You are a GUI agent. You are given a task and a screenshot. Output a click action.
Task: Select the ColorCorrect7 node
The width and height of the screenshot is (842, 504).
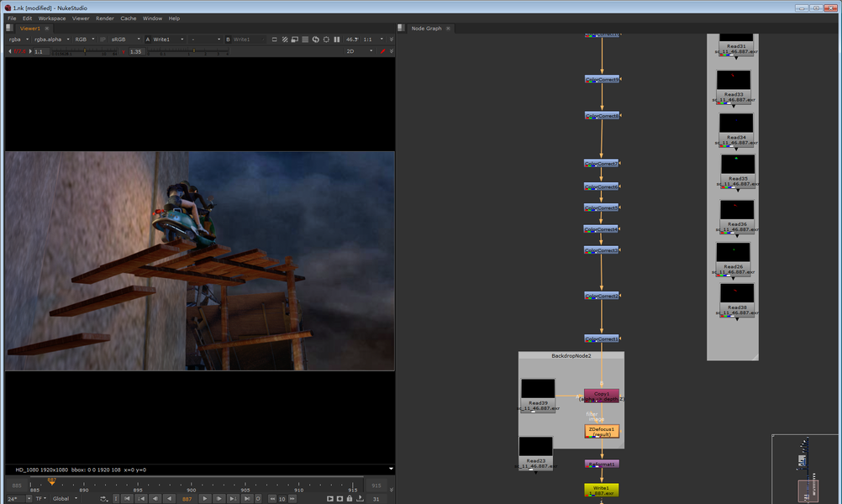tap(602, 163)
